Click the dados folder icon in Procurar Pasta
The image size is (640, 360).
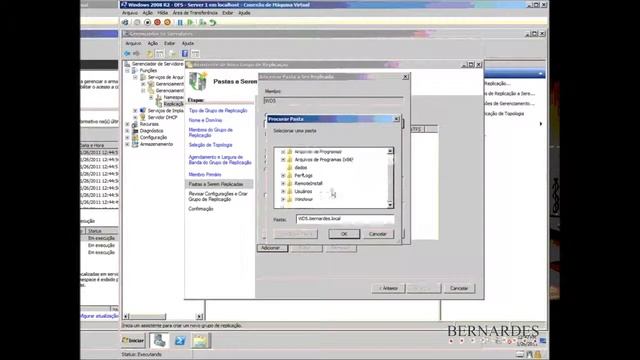coord(290,167)
